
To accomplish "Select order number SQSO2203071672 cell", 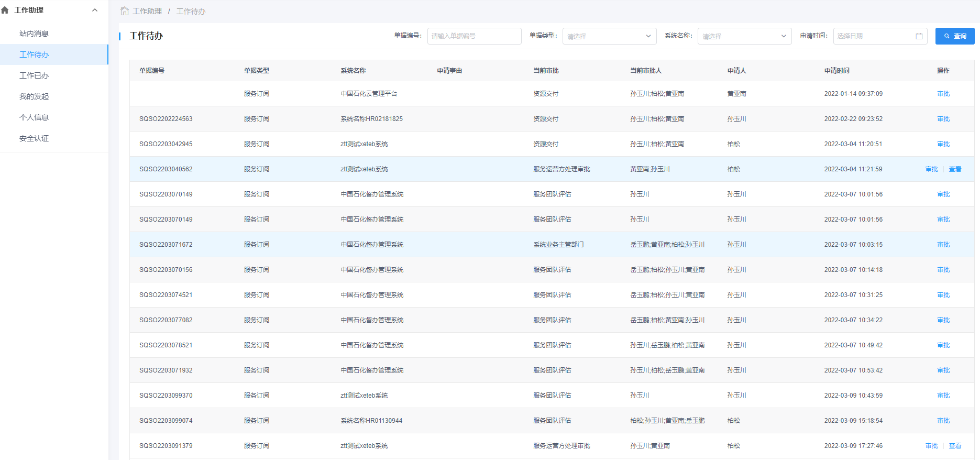I will coord(166,245).
